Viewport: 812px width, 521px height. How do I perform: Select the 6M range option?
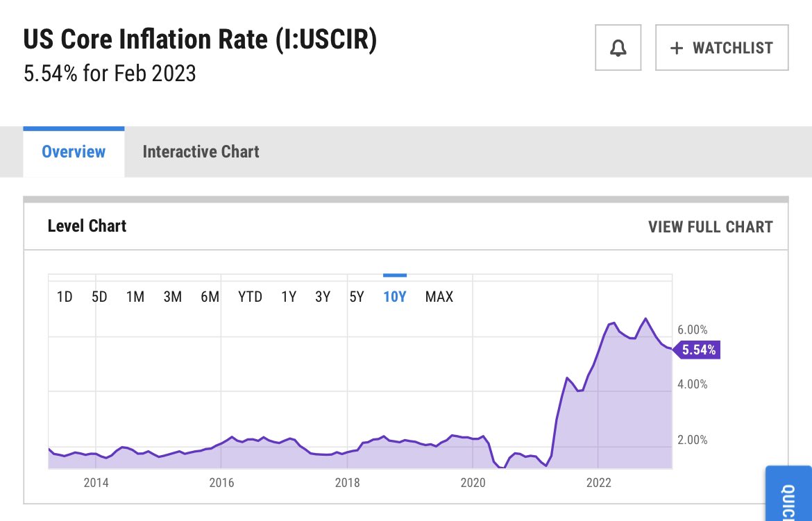click(x=210, y=297)
